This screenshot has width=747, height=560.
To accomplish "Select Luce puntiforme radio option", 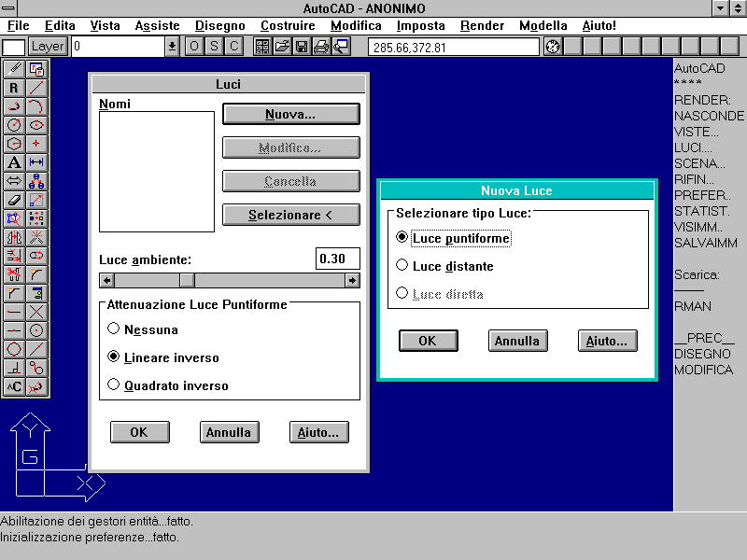I will tap(453, 238).
